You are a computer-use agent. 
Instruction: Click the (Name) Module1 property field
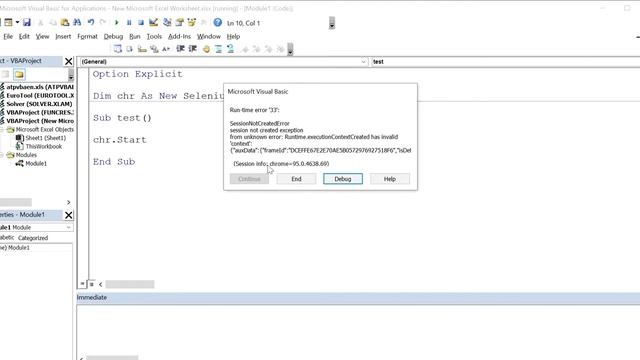click(36, 248)
